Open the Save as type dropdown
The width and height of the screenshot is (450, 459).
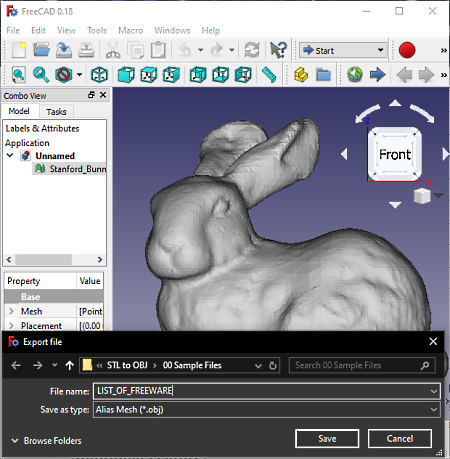coord(267,410)
